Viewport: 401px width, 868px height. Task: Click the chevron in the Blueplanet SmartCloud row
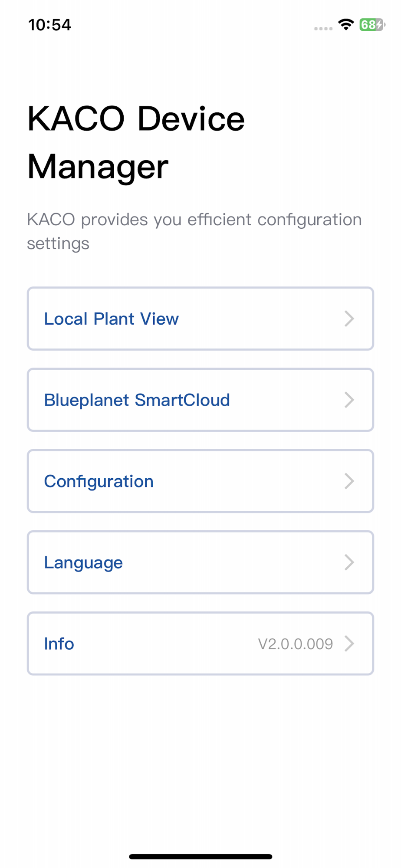click(349, 400)
